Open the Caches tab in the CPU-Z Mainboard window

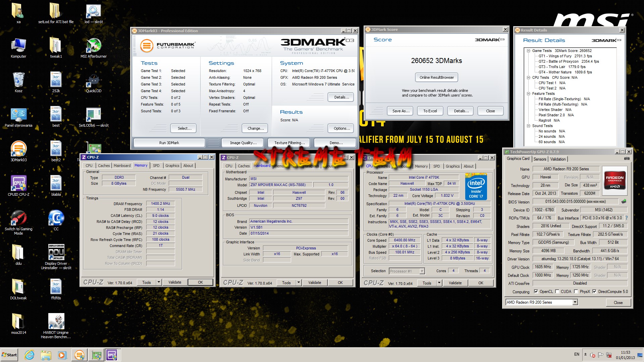244,166
